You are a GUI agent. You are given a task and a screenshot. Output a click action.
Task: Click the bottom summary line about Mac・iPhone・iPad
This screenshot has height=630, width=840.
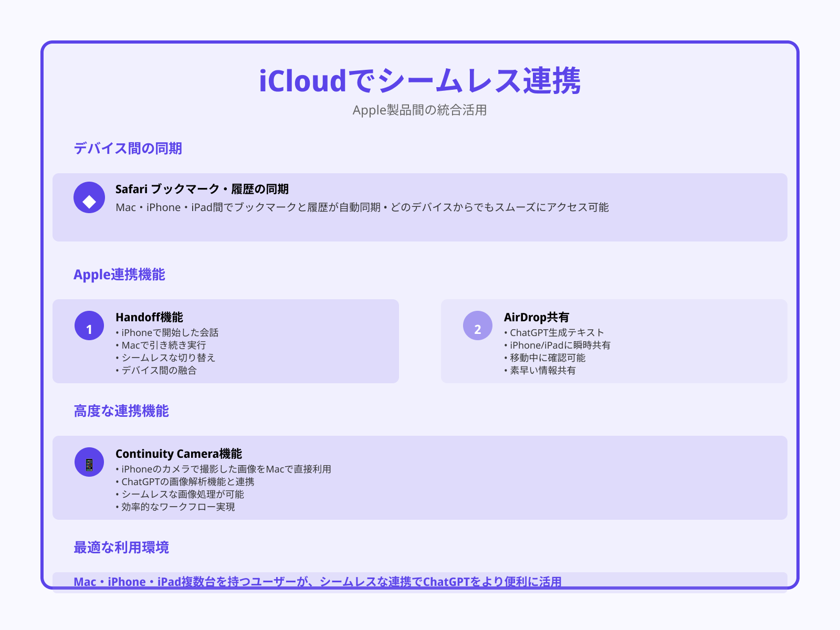click(x=318, y=582)
